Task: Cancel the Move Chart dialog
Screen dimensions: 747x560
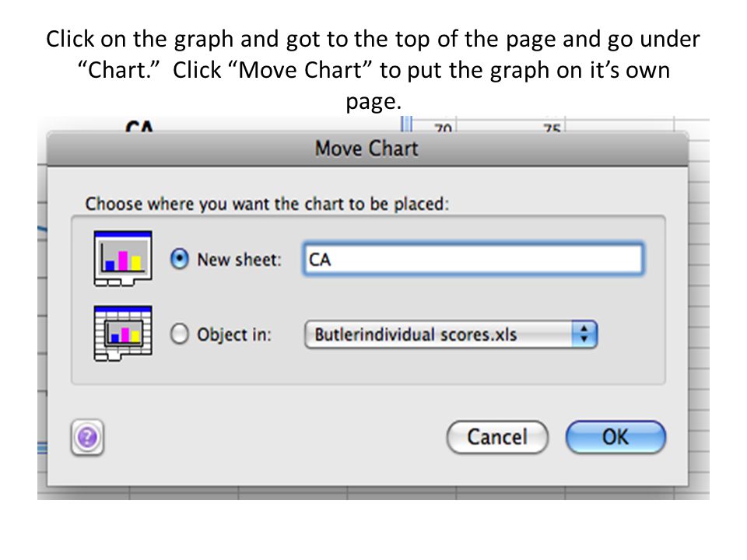Action: 497,437
